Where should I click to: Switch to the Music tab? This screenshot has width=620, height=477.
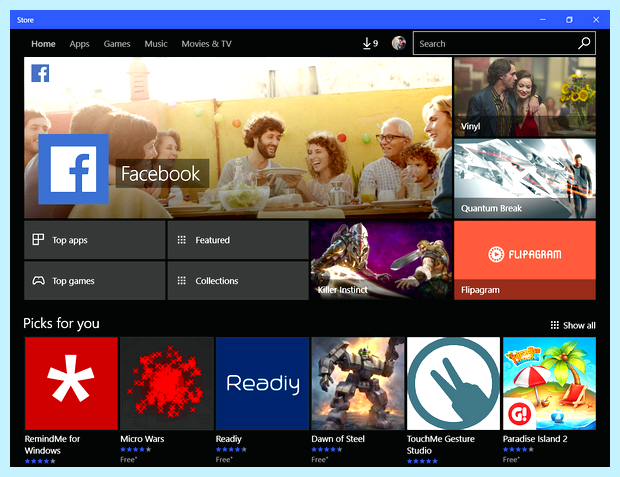[x=156, y=44]
